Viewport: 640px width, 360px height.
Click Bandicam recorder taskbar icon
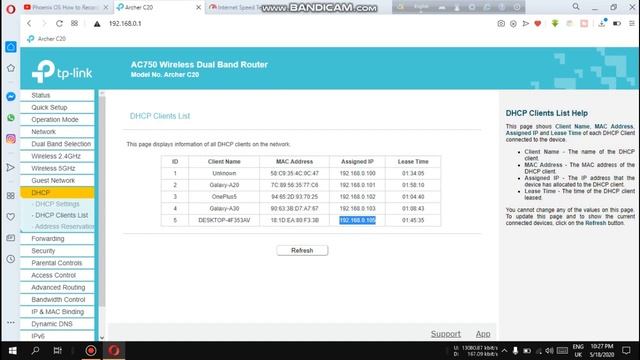point(91,350)
